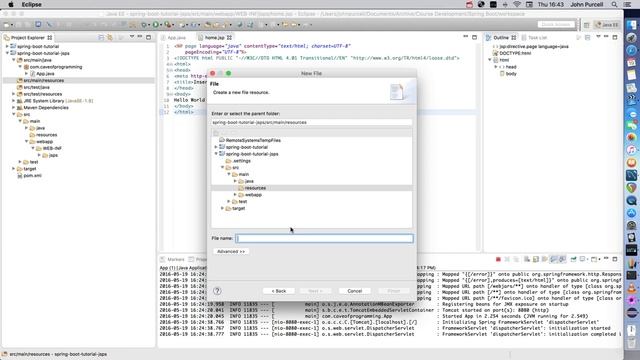Select the home.jsp editor tab
This screenshot has width=640, height=360.
click(x=215, y=38)
